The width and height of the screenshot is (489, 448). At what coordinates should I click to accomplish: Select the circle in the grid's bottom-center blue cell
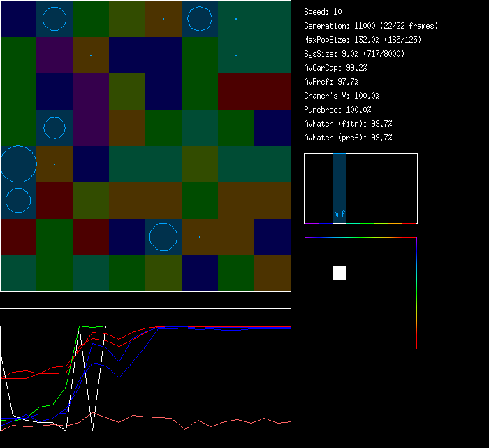point(163,237)
